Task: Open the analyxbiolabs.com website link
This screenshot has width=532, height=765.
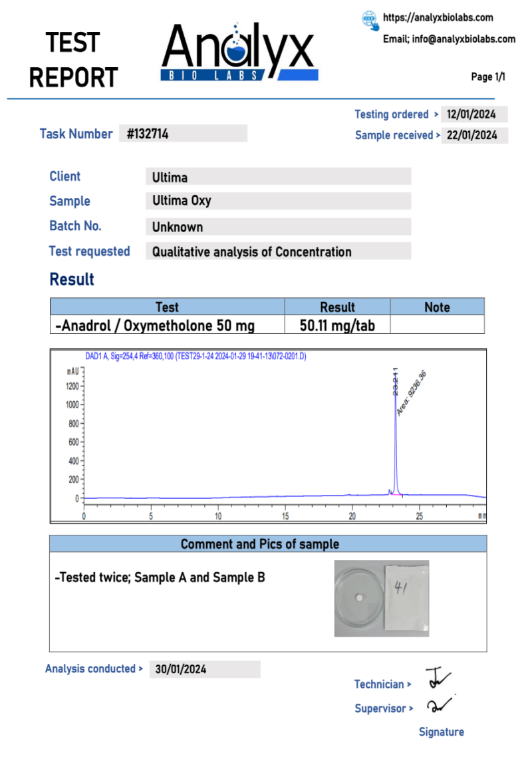Action: (x=438, y=18)
